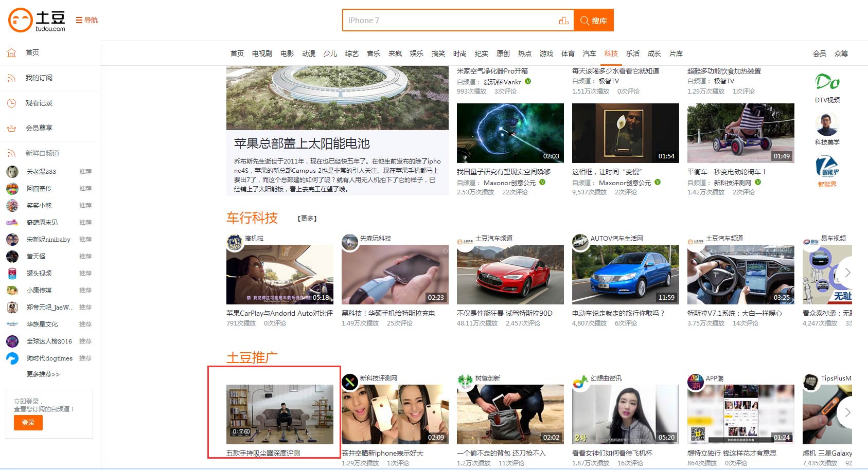The width and height of the screenshot is (868, 470).
Task: Open the 爱玩客iVankr channel link
Action: tap(502, 82)
